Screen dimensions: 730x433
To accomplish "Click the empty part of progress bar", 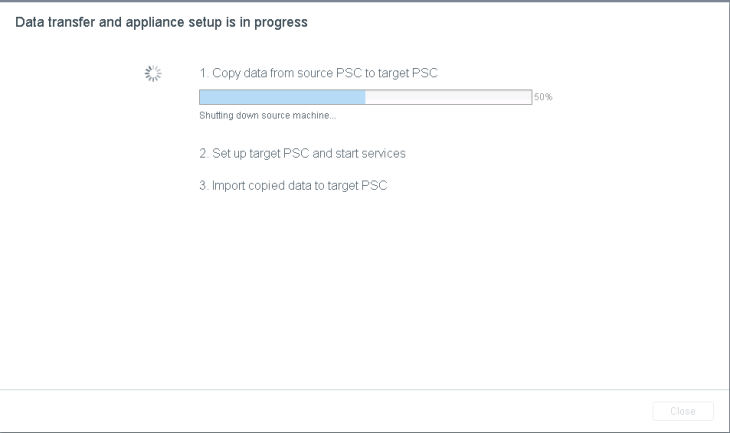I will point(448,97).
